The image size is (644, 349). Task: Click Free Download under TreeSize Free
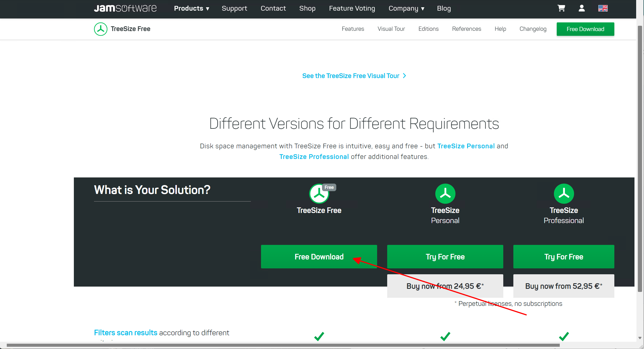[319, 257]
